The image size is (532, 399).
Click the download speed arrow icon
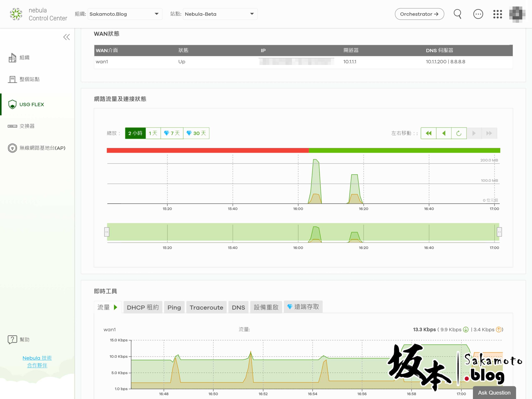pos(466,329)
